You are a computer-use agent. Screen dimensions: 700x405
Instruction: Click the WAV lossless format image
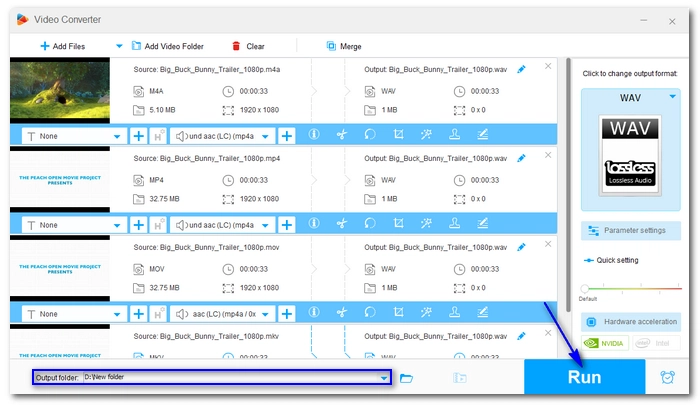630,155
